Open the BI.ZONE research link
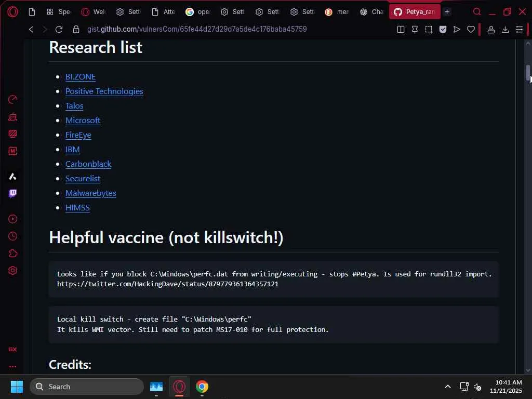Image resolution: width=532 pixels, height=399 pixels. (x=81, y=77)
